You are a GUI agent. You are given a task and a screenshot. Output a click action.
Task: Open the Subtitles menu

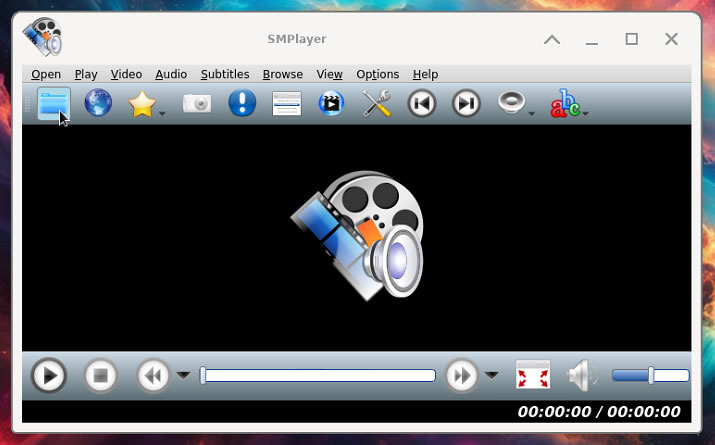224,74
